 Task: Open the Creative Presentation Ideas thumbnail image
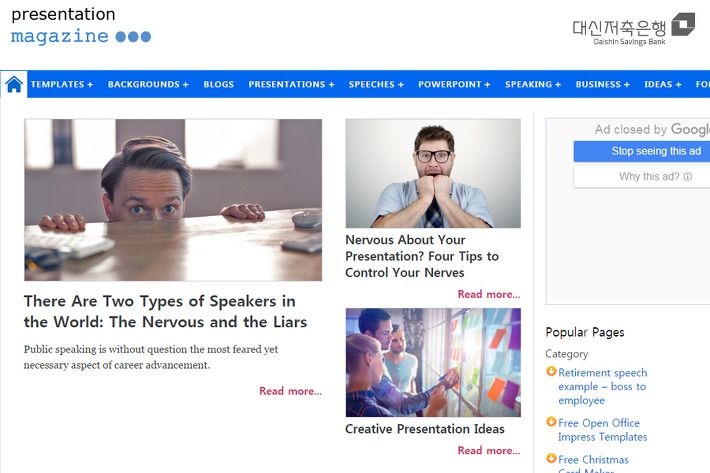point(433,363)
